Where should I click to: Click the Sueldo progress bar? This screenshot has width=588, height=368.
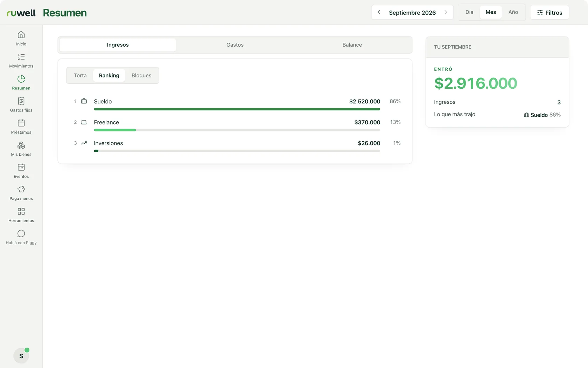coord(237,109)
